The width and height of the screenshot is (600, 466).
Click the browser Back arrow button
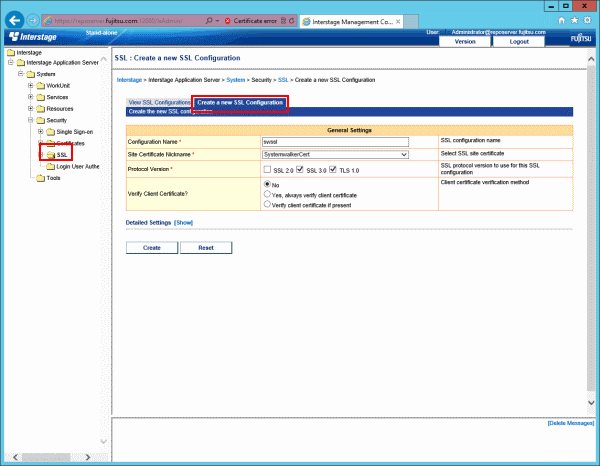(15, 20)
